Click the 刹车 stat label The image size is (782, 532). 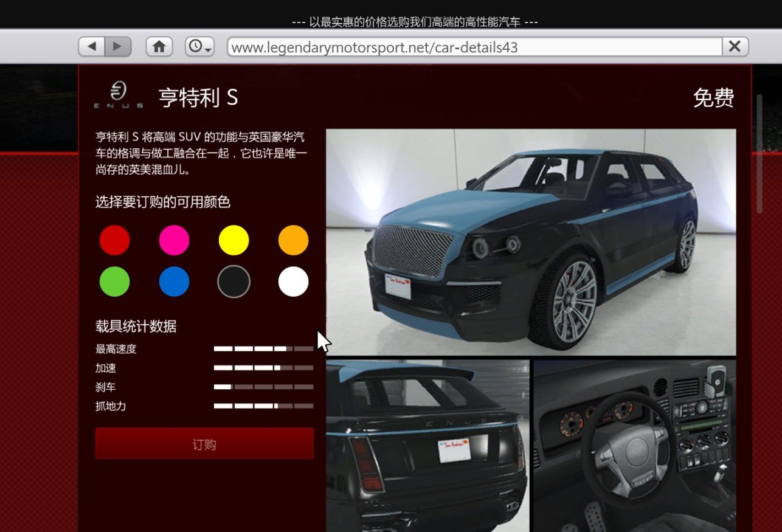point(106,387)
